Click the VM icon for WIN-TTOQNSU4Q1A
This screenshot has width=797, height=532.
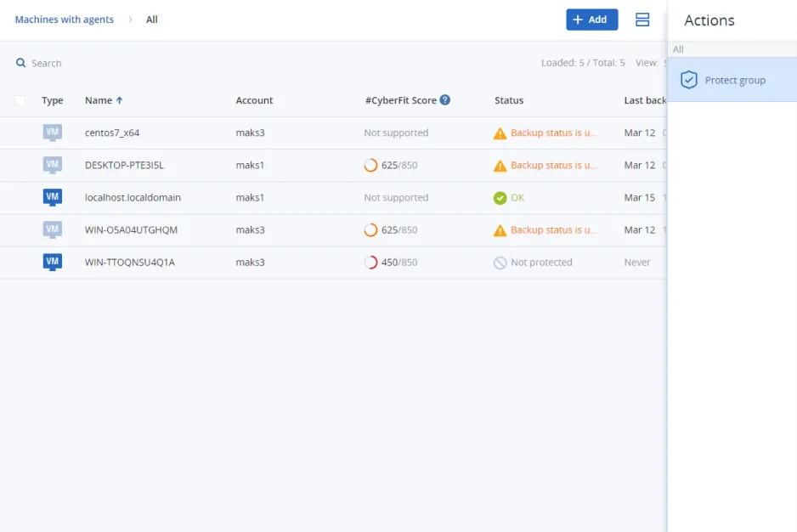coord(53,262)
